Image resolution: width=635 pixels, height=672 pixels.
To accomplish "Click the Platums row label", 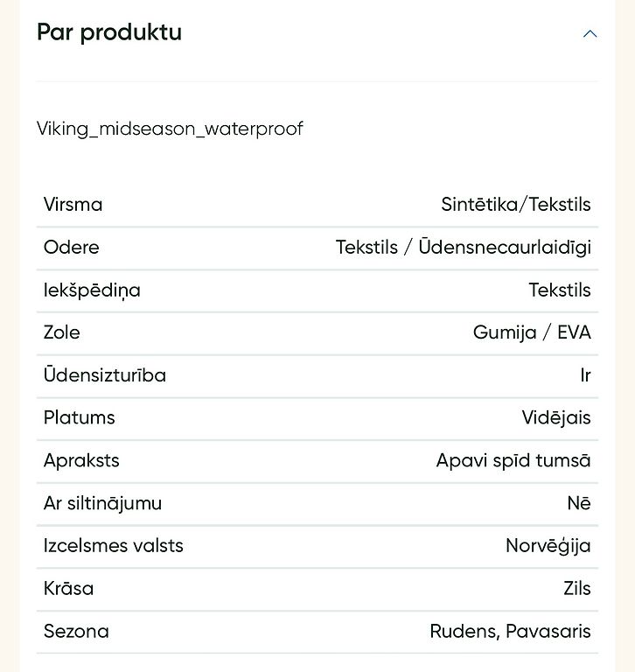I will (80, 417).
